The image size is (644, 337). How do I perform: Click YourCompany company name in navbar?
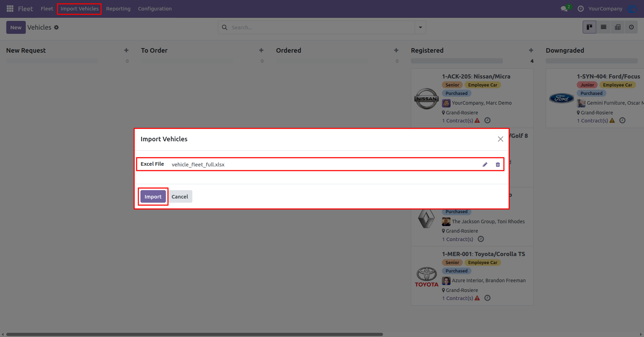[x=605, y=9]
